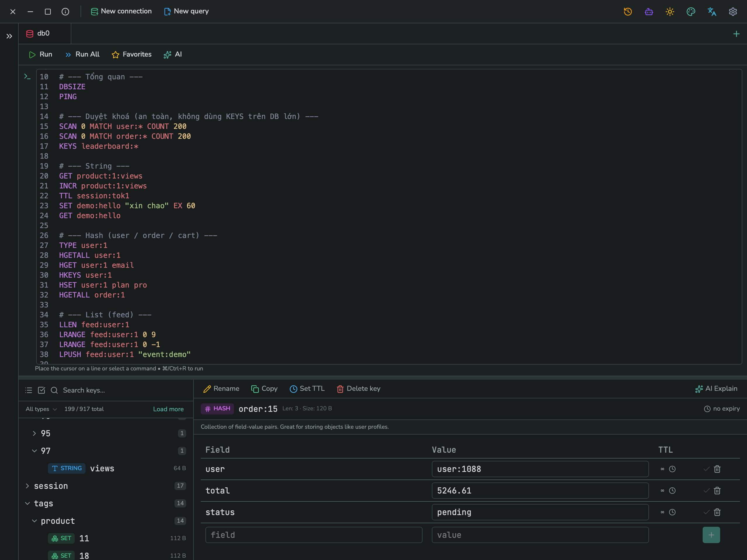Run the current command
747x560 pixels.
[41, 54]
